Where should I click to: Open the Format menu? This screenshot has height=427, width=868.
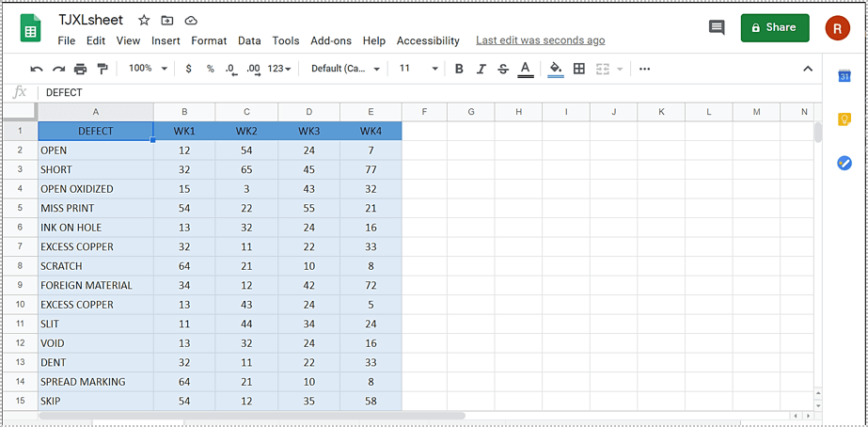coord(209,40)
